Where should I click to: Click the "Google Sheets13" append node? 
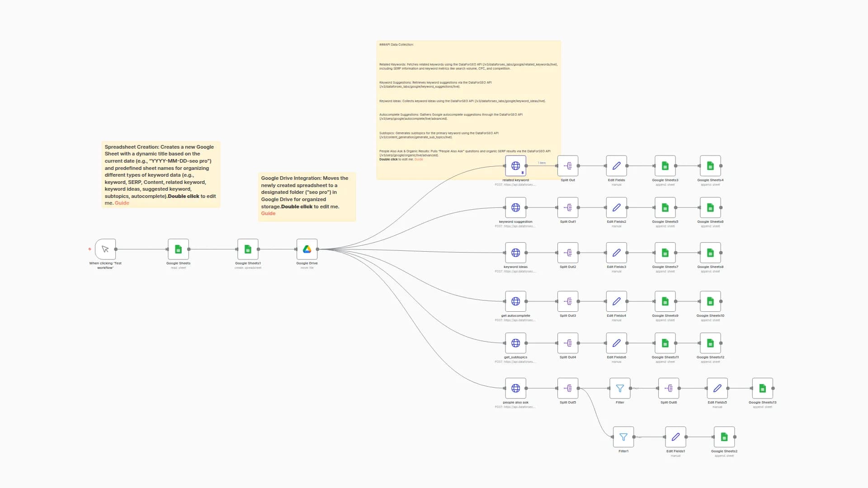point(762,388)
